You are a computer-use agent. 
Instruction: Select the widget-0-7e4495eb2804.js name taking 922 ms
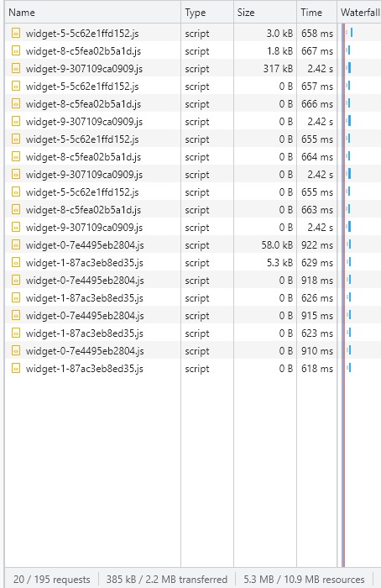click(x=85, y=245)
